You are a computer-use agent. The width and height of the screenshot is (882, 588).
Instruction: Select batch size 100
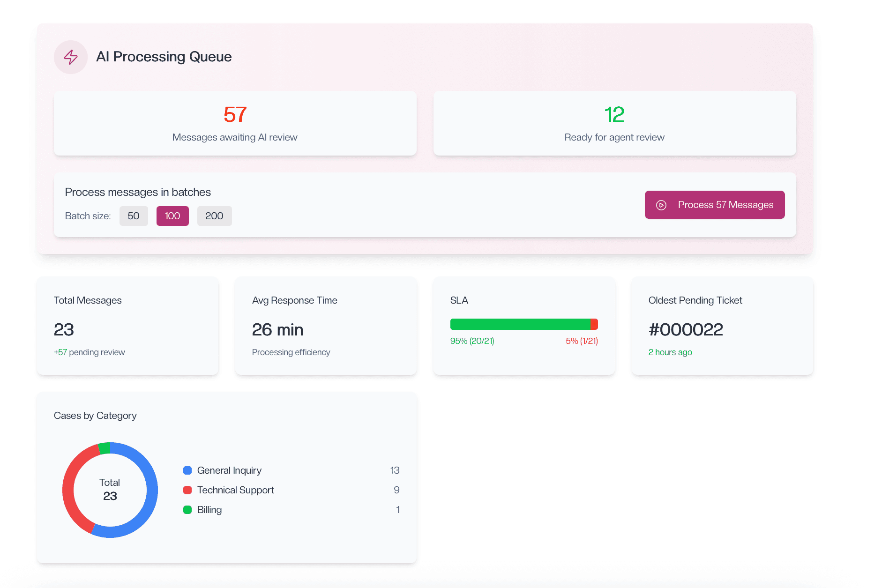[x=172, y=216]
